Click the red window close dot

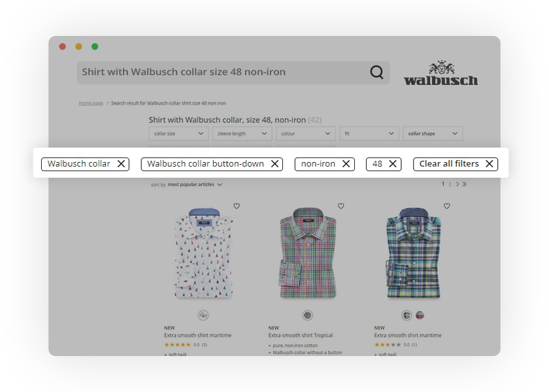[63, 46]
